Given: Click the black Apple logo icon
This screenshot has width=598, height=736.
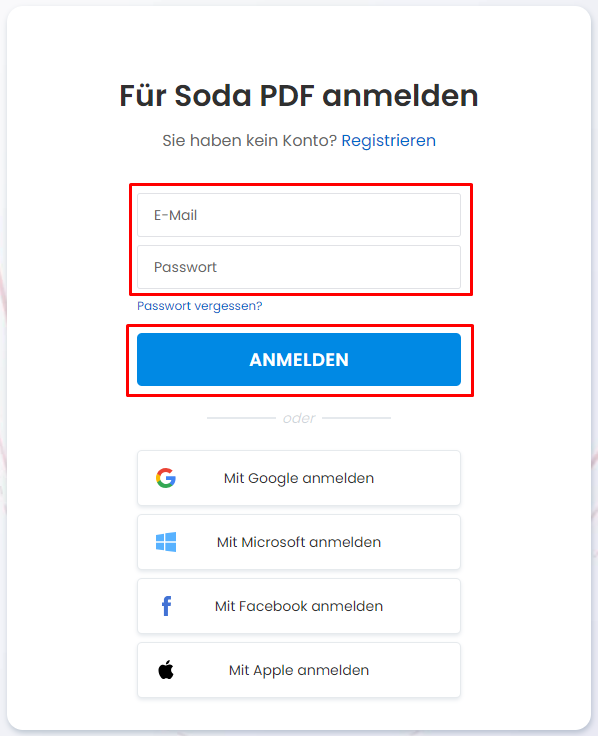Looking at the screenshot, I should click(x=166, y=670).
